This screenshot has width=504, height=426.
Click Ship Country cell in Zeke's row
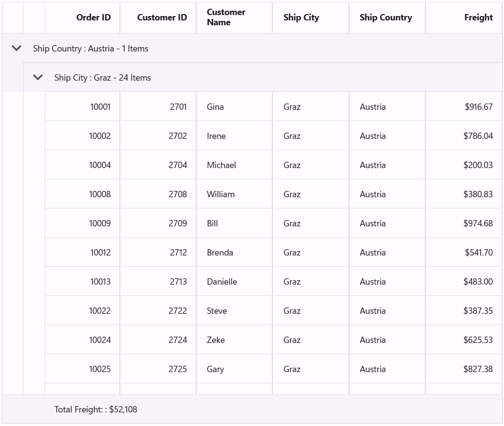click(x=372, y=340)
